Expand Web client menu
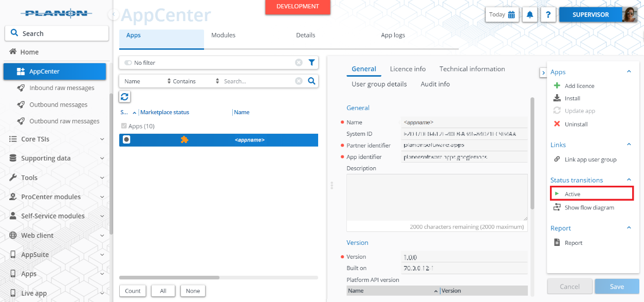644x302 pixels. point(57,235)
